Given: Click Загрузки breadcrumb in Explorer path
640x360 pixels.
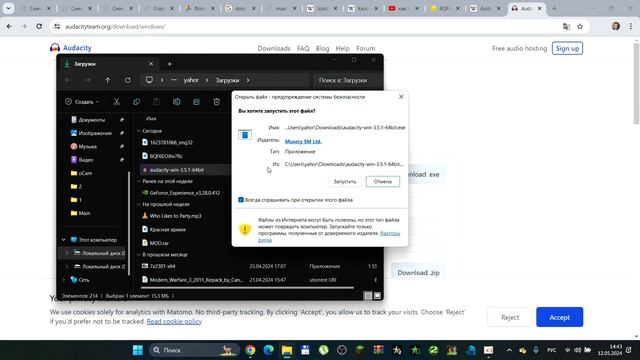Looking at the screenshot, I should coord(227,80).
